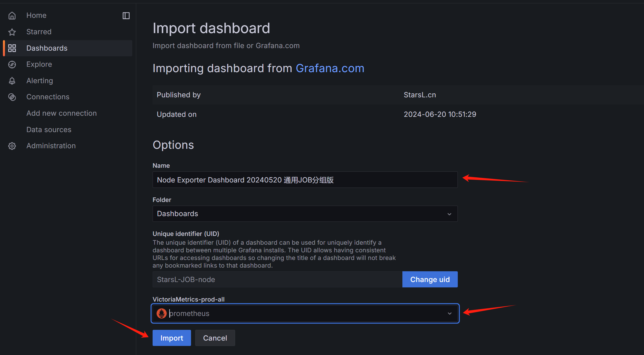Image resolution: width=644 pixels, height=355 pixels.
Task: Select the Explore menu label
Action: (39, 64)
